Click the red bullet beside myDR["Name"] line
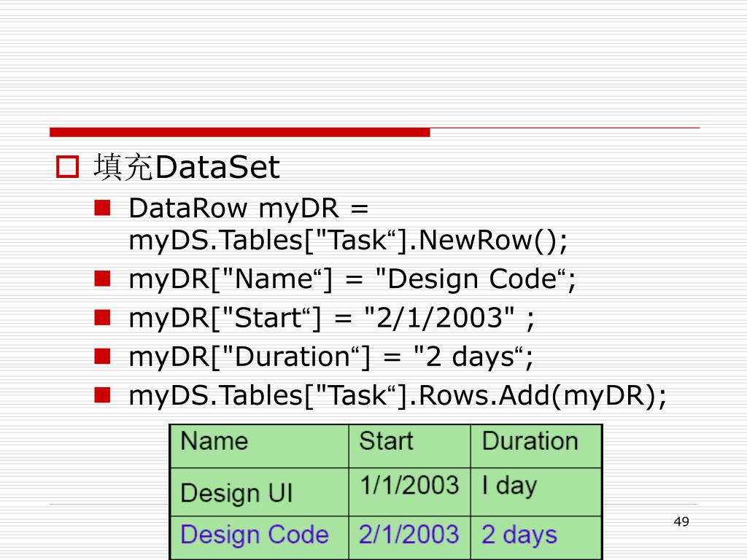Viewport: 747px width, 560px height. click(102, 278)
